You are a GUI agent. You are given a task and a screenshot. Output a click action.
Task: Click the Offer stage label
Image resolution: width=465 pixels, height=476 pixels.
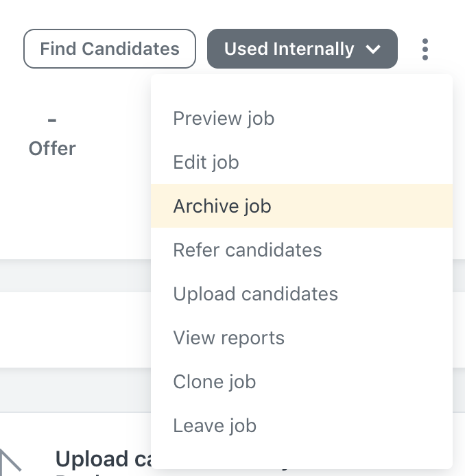[52, 148]
